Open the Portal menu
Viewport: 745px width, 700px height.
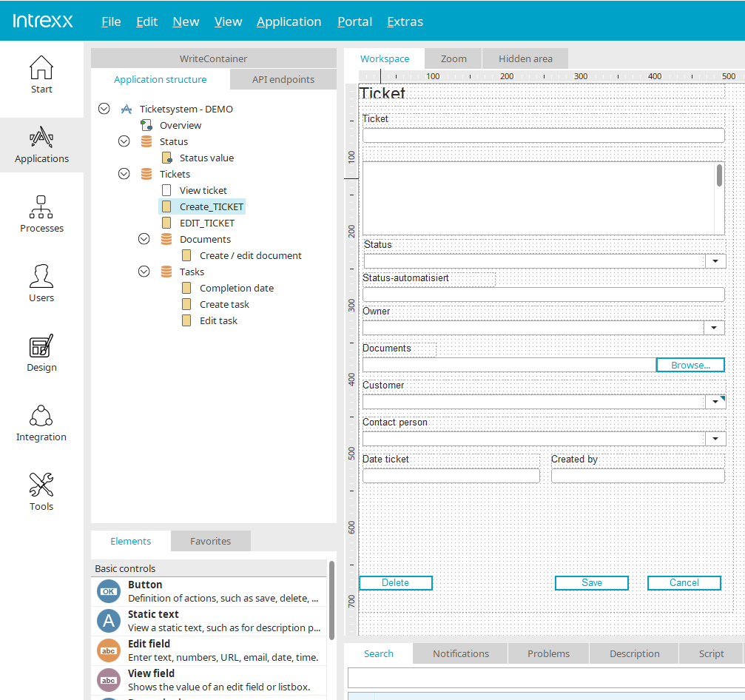pos(354,22)
